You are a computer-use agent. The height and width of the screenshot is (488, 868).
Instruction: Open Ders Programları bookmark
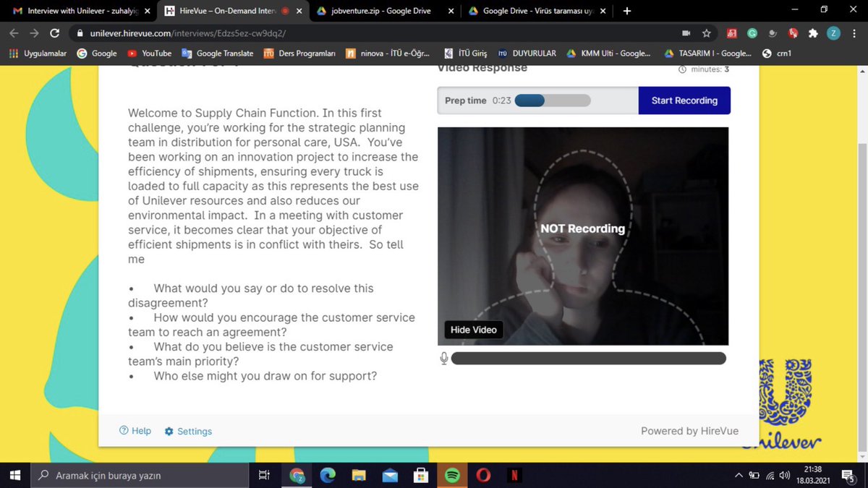click(x=299, y=53)
